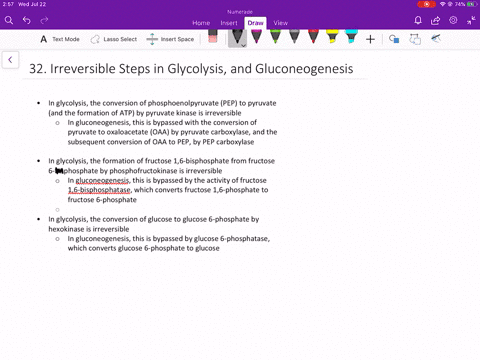Select the gray pencil

point(294,37)
